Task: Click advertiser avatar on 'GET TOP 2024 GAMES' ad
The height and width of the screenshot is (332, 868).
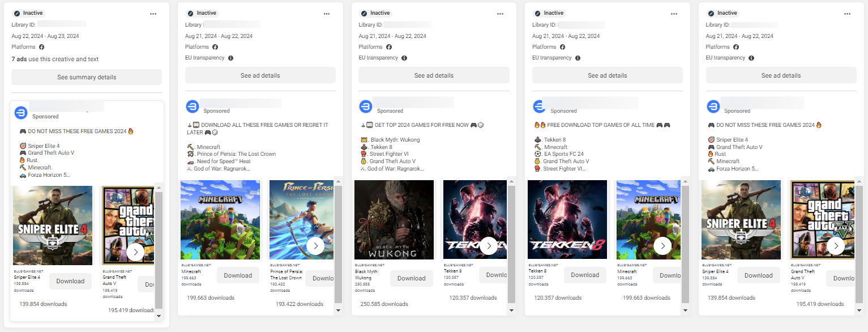Action: pos(366,106)
